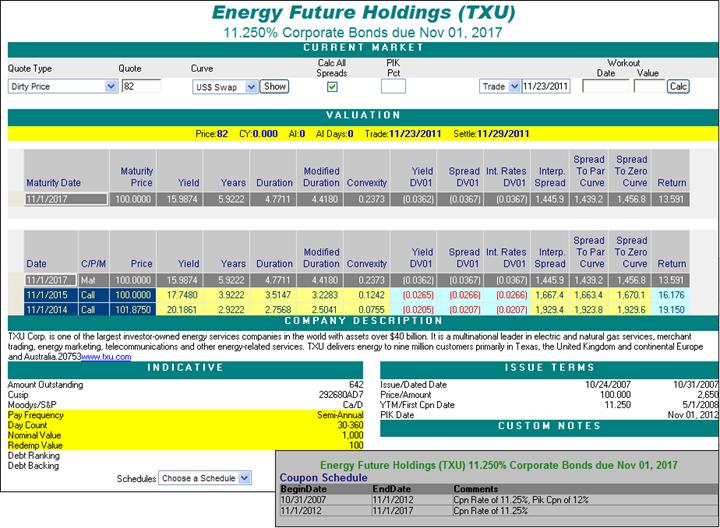This screenshot has height=528, width=720.
Task: Click the trade date field showing 11/23/2011
Action: tap(546, 86)
